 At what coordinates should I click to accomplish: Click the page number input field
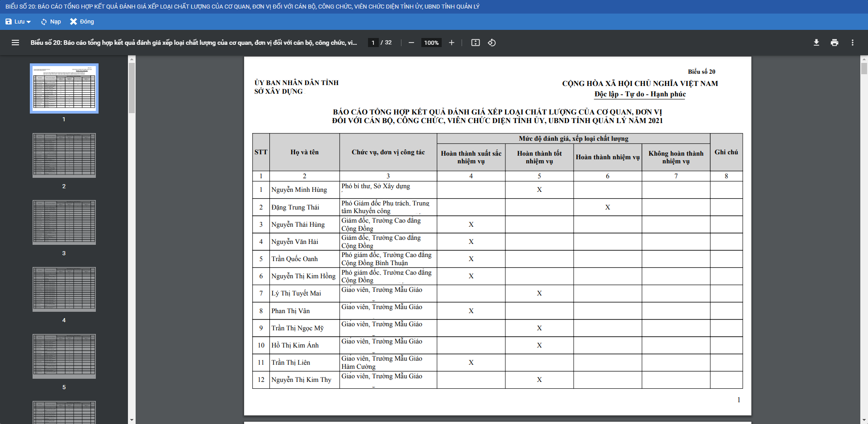click(373, 43)
